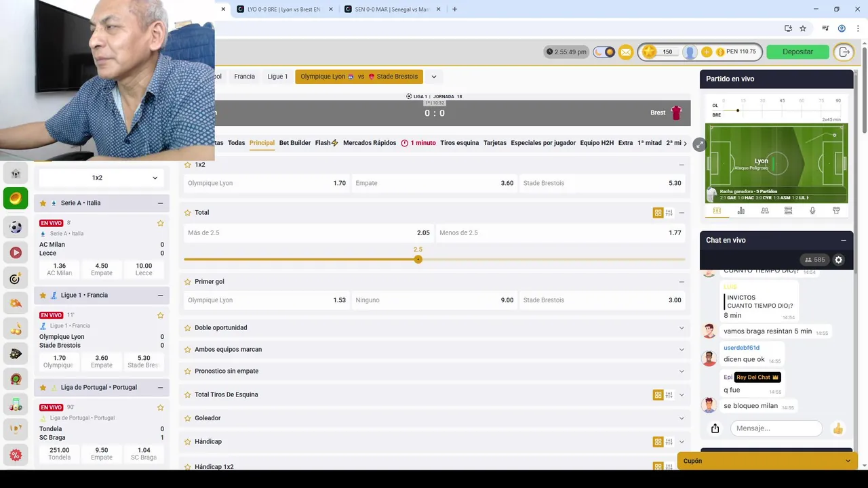Expand the match selector dropdown arrow
The width and height of the screenshot is (868, 488).
433,77
